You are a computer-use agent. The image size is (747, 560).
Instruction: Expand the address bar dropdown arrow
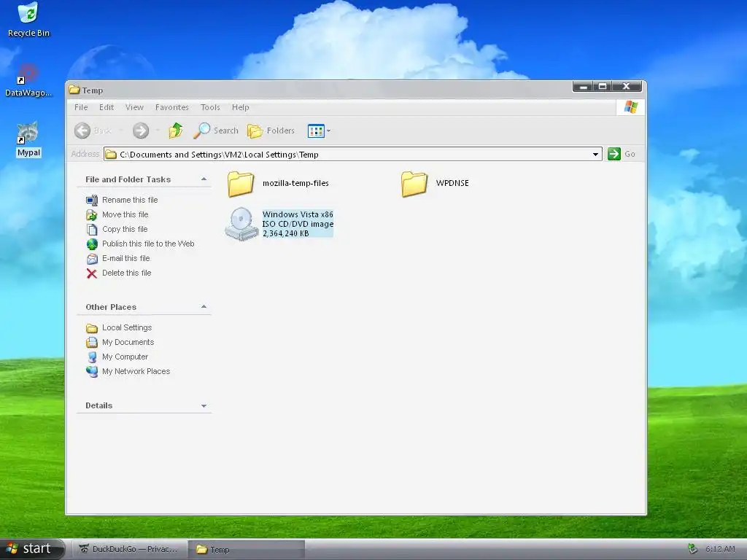595,155
